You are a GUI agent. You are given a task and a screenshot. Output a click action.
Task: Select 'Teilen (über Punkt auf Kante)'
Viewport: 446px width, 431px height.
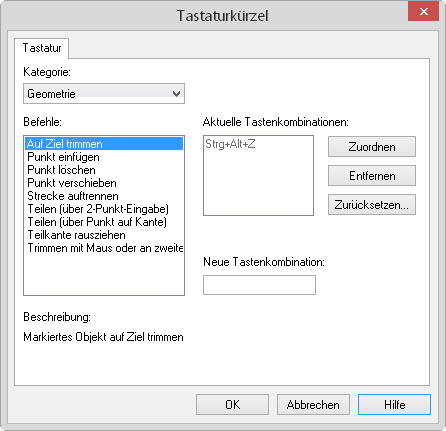click(104, 222)
